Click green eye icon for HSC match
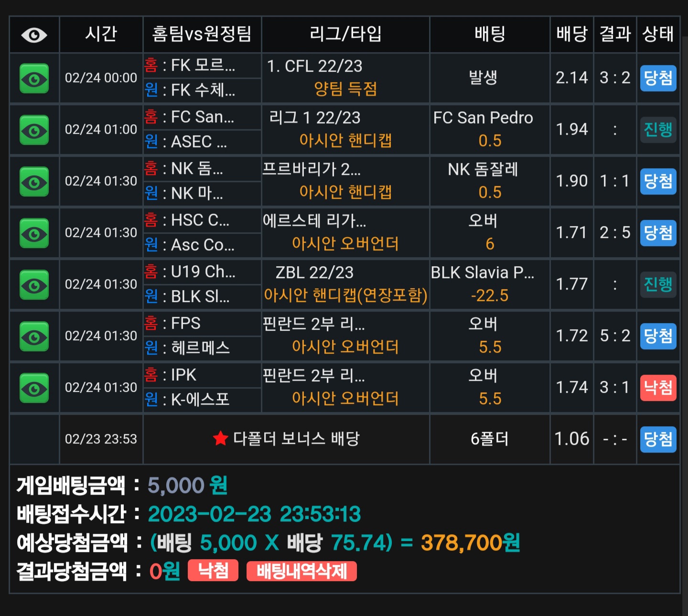 tap(34, 233)
